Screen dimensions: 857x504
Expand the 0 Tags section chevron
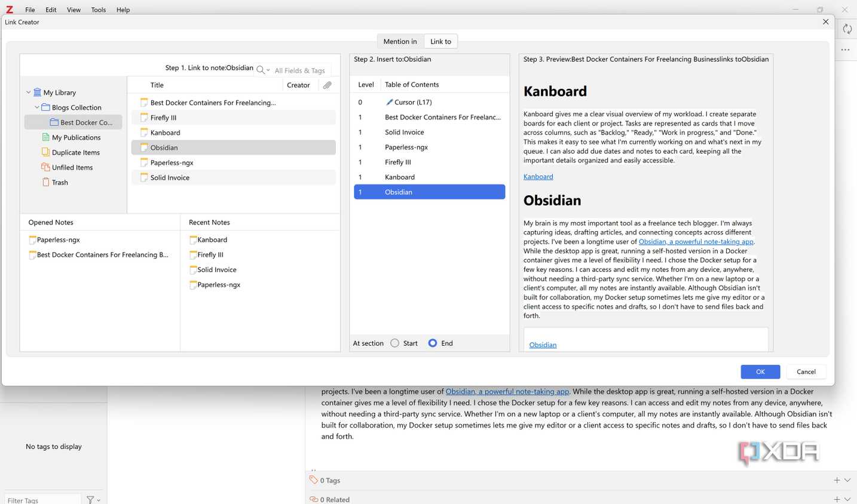pyautogui.click(x=847, y=480)
